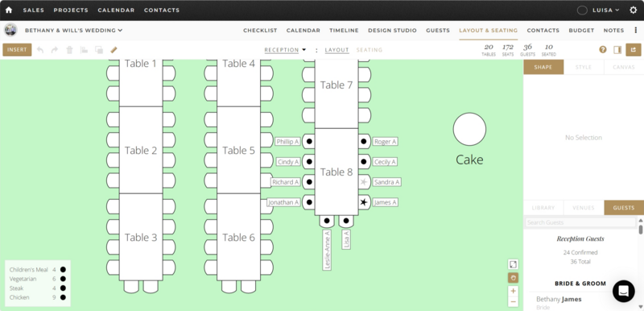Click Phillip A's seat dot
Image resolution: width=644 pixels, height=311 pixels.
coord(309,141)
